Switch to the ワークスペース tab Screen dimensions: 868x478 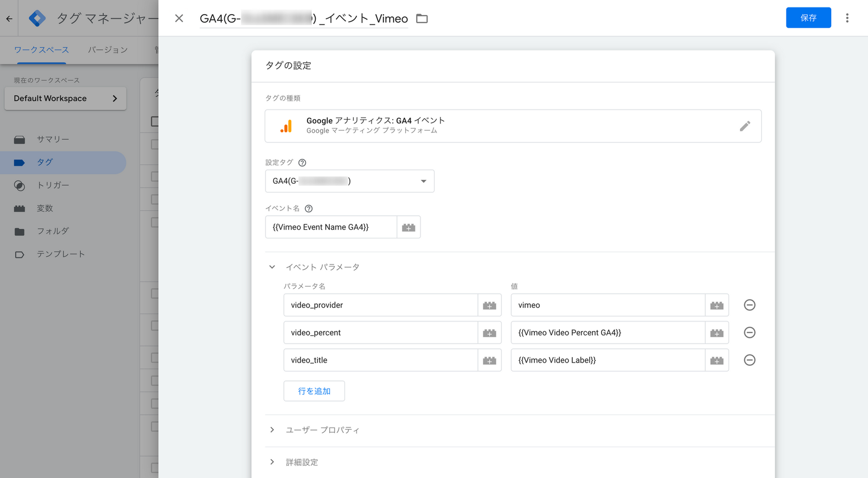[41, 50]
